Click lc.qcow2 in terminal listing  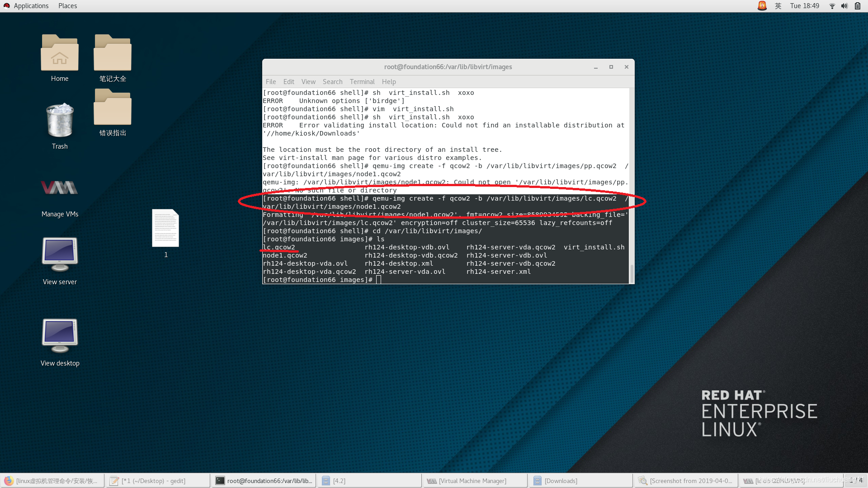click(x=279, y=247)
